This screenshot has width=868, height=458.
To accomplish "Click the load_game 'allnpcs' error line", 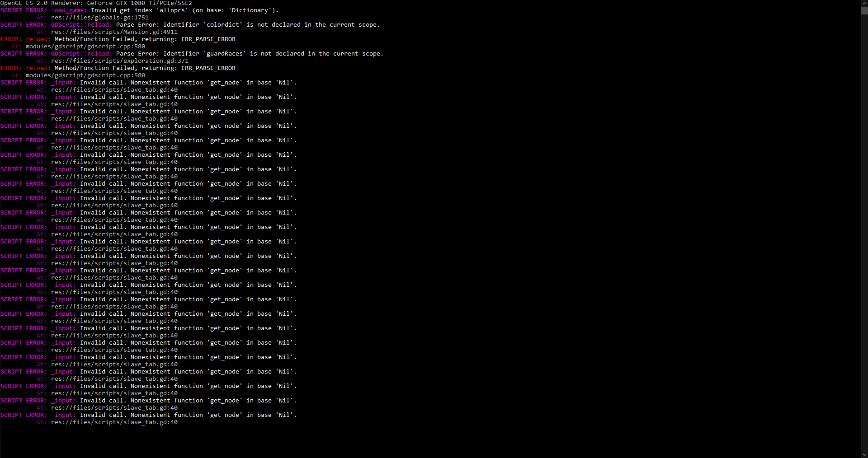I will pyautogui.click(x=139, y=10).
